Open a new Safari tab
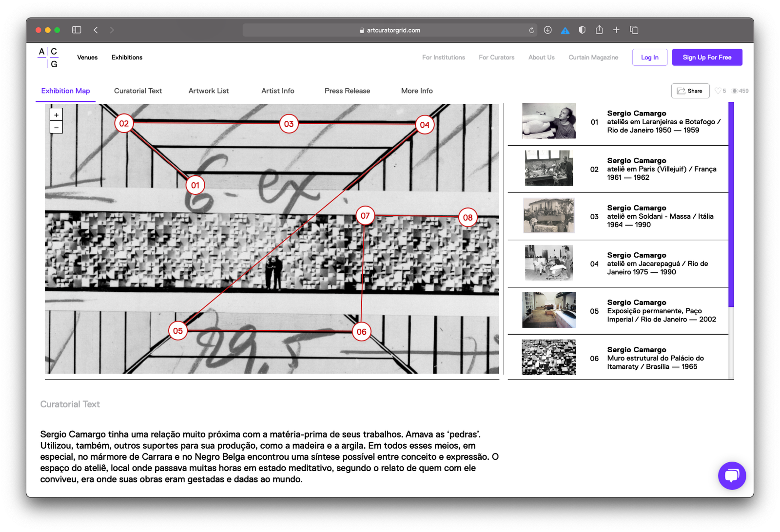 [x=616, y=30]
